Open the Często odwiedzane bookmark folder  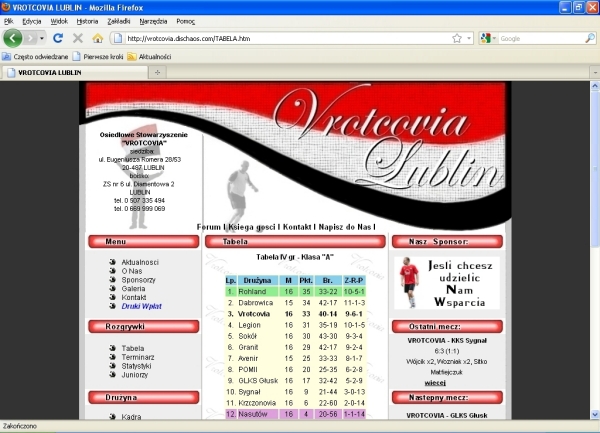(x=35, y=57)
